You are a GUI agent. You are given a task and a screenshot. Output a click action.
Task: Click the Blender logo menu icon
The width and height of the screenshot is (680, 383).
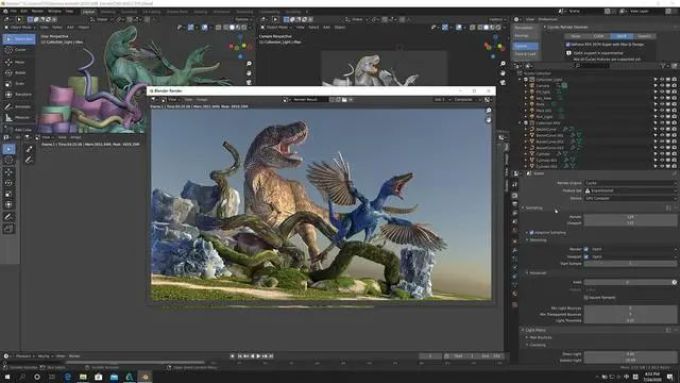click(5, 11)
